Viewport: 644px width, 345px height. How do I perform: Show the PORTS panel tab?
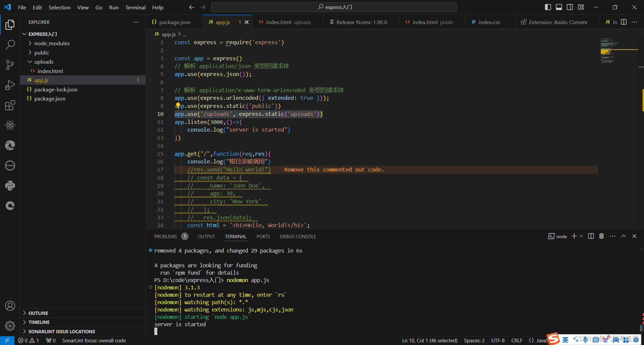(x=263, y=236)
